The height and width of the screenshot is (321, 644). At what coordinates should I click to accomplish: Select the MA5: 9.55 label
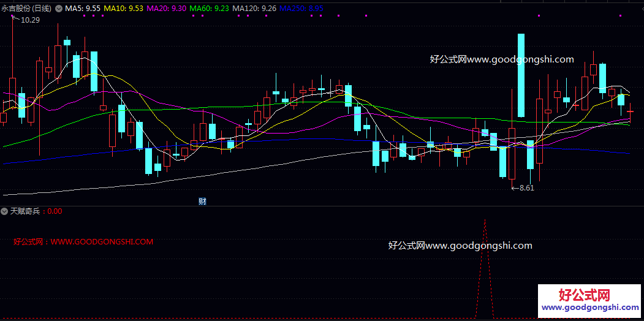click(x=83, y=8)
